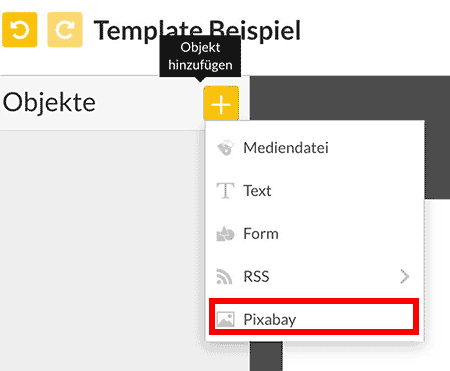Pick Form from the dropdown list
Screen dimensions: 450x371
tap(314, 234)
